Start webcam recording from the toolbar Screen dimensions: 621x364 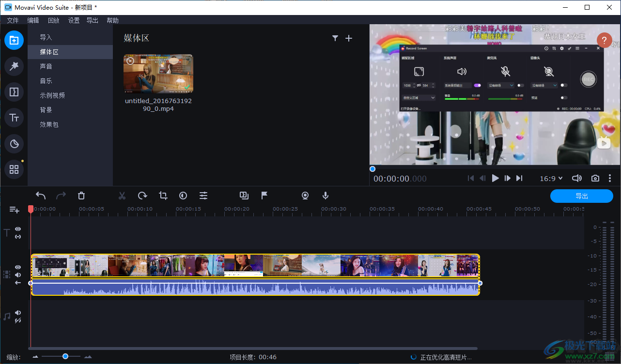(x=305, y=196)
